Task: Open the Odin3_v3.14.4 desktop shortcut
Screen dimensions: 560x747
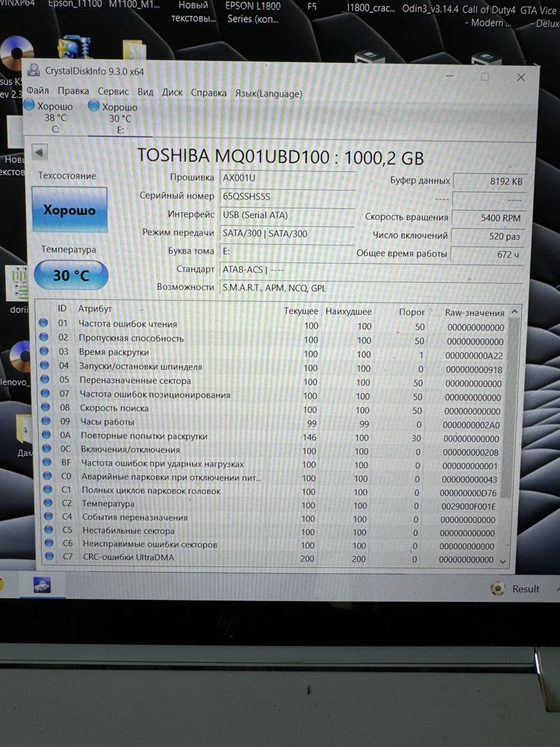Action: click(431, 8)
